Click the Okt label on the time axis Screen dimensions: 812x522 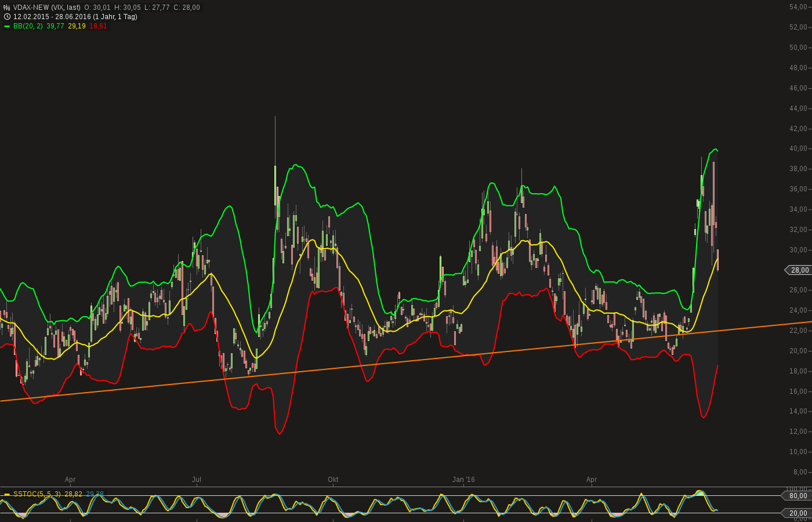[333, 480]
